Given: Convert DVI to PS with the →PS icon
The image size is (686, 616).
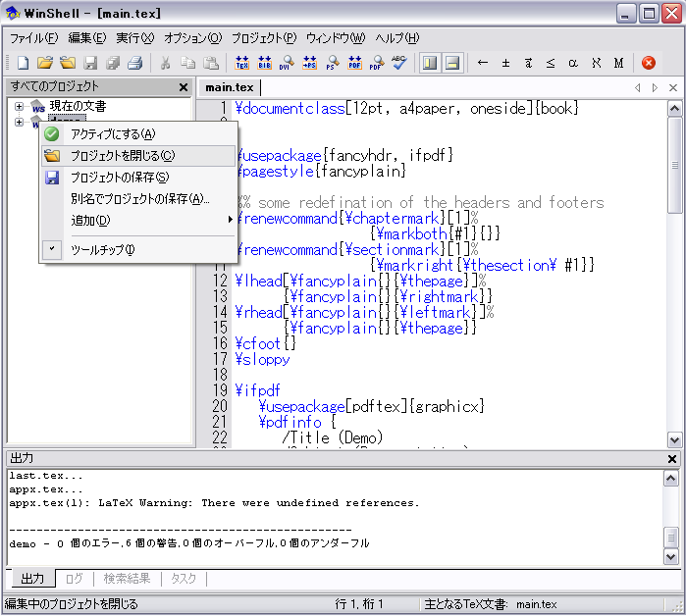Looking at the screenshot, I should (309, 63).
